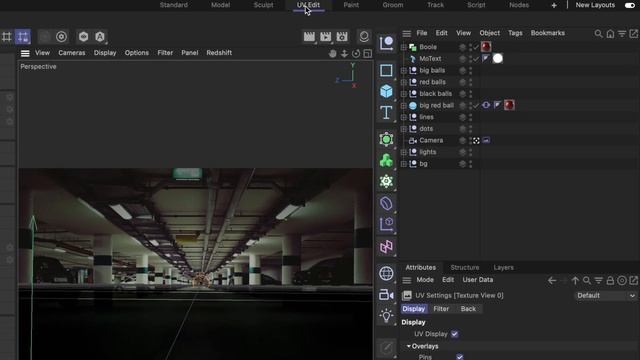Expand the lines group
Viewport: 640px width, 360px height.
click(404, 117)
